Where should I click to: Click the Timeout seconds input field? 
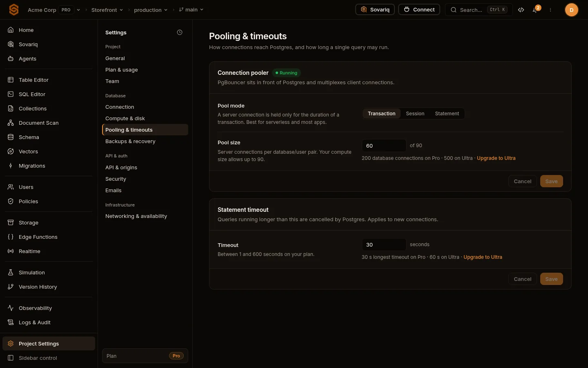(384, 245)
